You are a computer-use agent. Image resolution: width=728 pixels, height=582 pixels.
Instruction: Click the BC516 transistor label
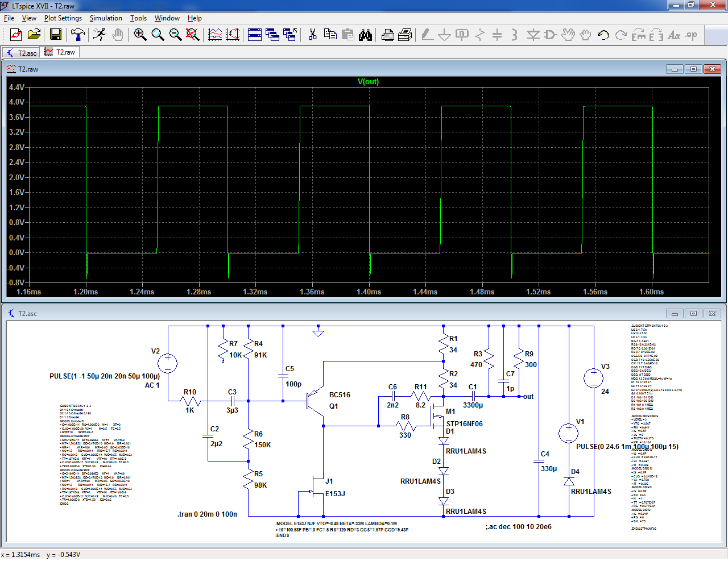tap(340, 394)
